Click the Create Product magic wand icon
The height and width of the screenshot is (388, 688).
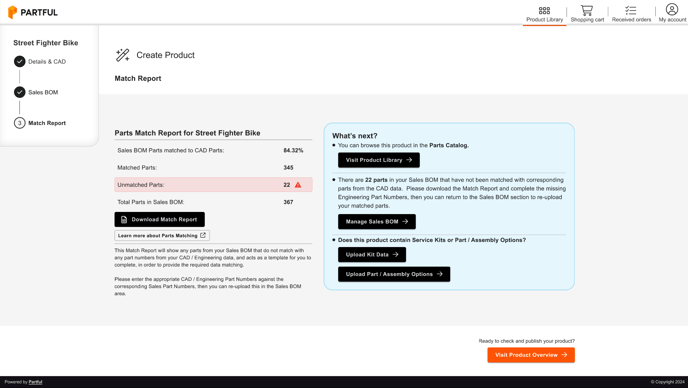tap(122, 55)
